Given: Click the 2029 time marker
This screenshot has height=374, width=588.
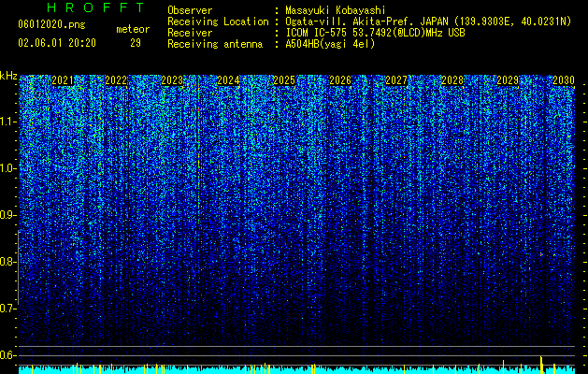Looking at the screenshot, I should (508, 80).
